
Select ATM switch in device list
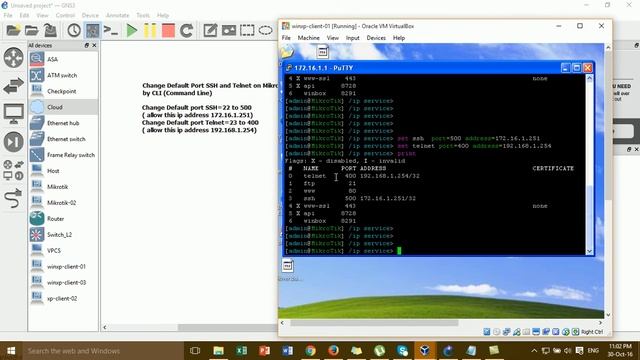click(63, 75)
